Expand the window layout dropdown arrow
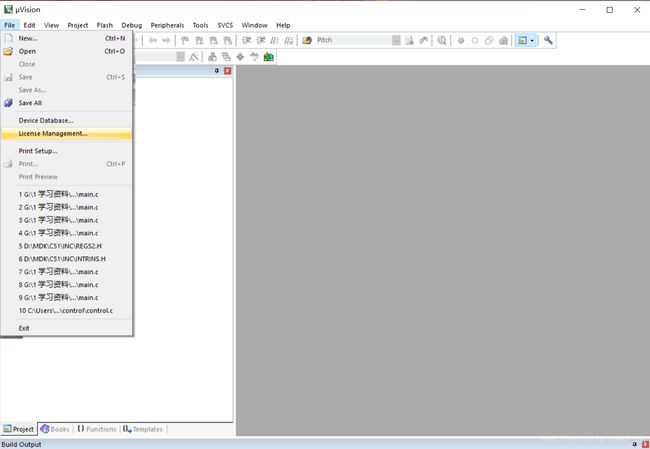Screen dimensions: 650x449 532,40
